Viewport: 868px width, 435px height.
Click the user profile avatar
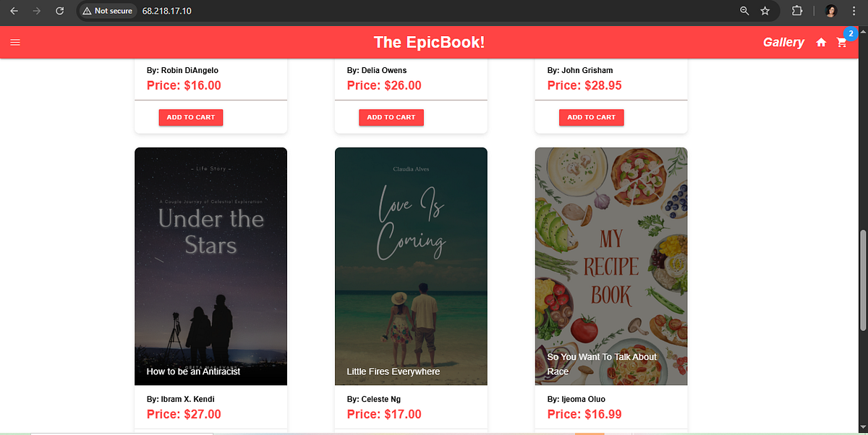pyautogui.click(x=831, y=11)
